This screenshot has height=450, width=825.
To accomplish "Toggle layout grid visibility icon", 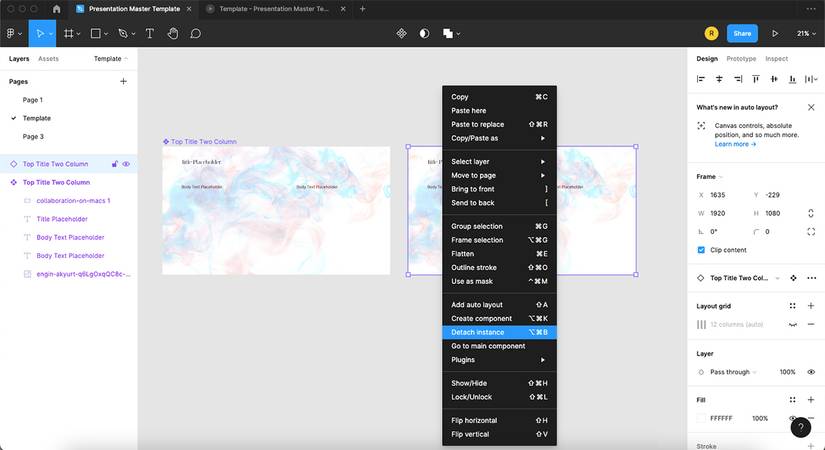I will click(792, 324).
